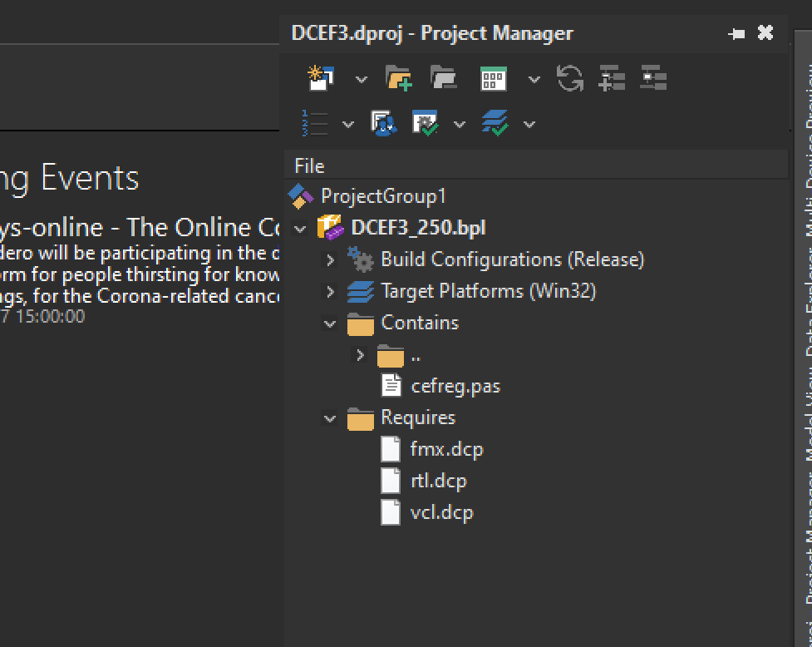Image resolution: width=812 pixels, height=647 pixels.
Task: Click the Build Configurations gear icon
Action: point(361,259)
